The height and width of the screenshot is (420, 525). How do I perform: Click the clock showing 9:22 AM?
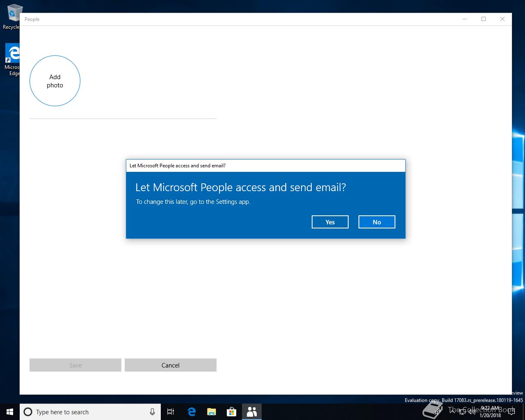pyautogui.click(x=490, y=411)
